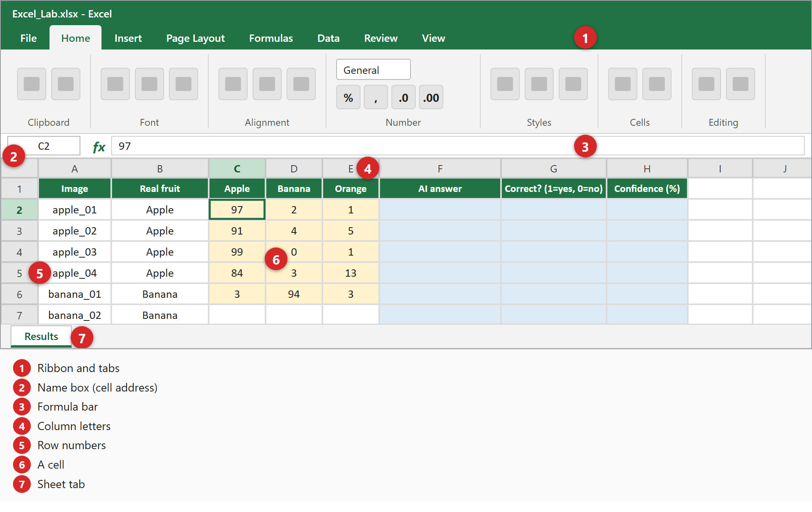The height and width of the screenshot is (512, 812).
Task: Select row 6 header
Action: tap(19, 295)
